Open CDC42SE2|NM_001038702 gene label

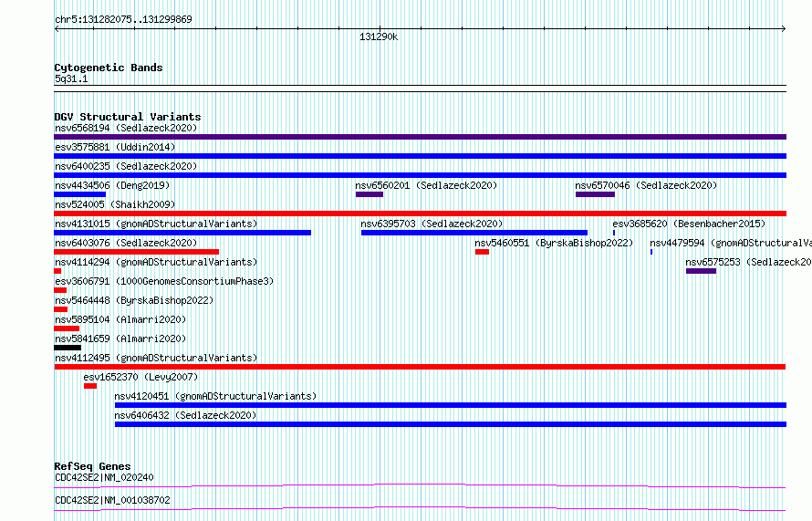112,500
